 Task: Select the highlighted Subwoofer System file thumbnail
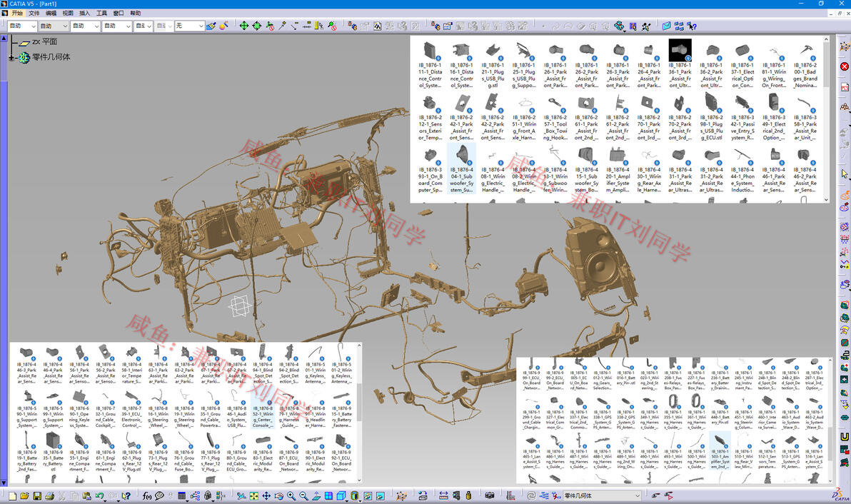(460, 168)
